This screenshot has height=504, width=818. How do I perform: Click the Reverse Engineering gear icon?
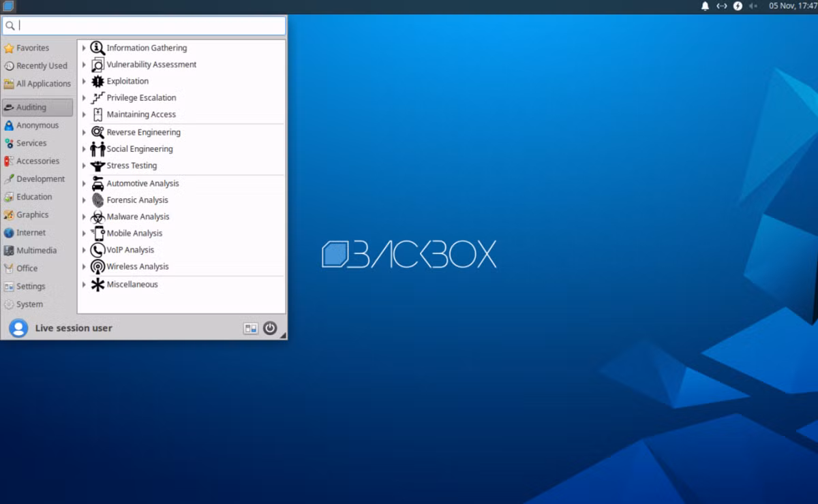click(x=97, y=132)
